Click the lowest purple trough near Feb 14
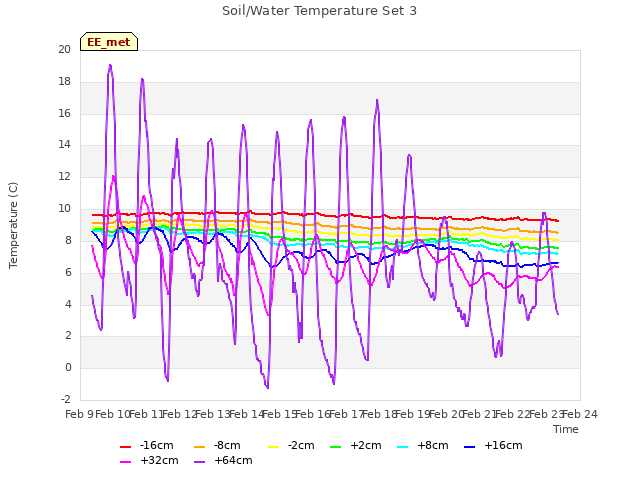 tap(268, 388)
